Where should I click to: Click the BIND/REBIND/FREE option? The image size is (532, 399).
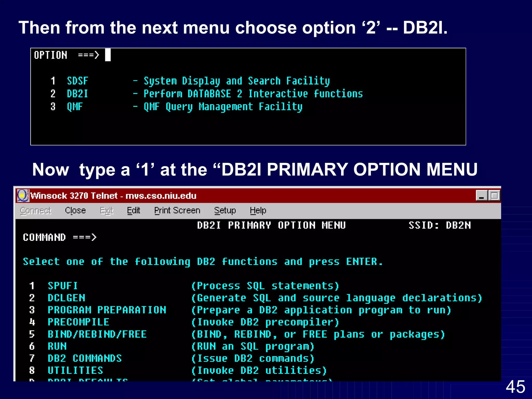tap(97, 334)
